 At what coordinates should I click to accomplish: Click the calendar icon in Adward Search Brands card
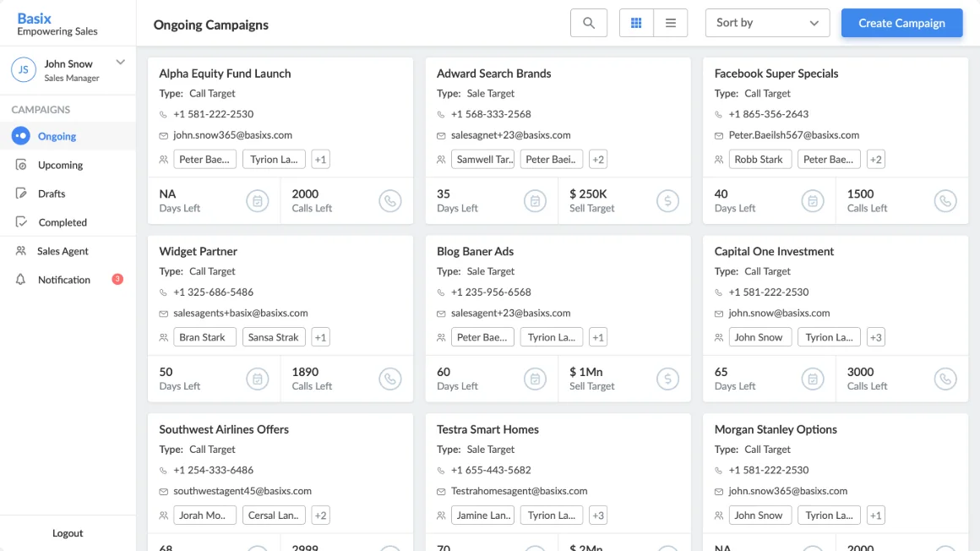click(x=535, y=201)
